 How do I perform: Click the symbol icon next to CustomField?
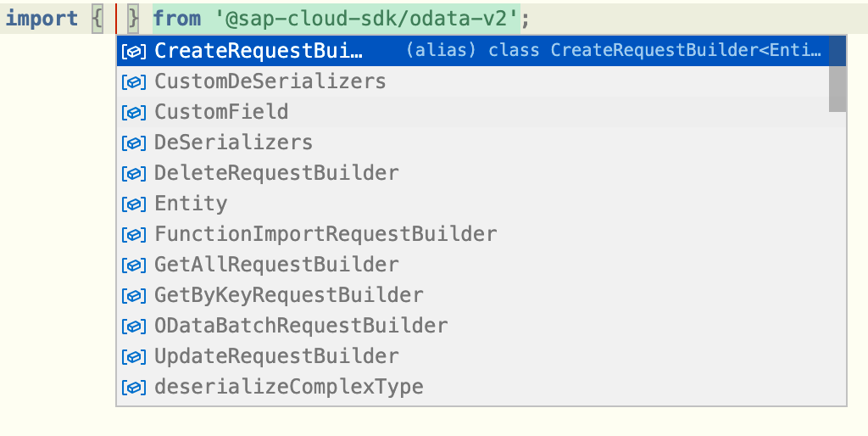click(x=134, y=112)
